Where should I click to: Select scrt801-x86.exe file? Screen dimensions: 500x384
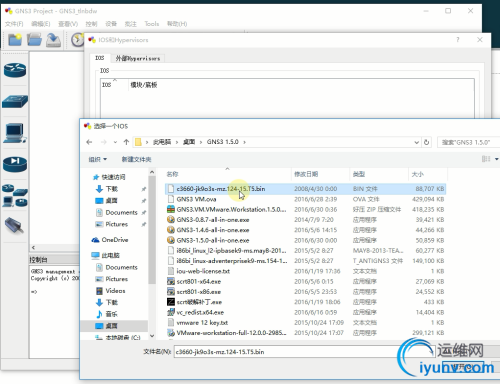(199, 292)
